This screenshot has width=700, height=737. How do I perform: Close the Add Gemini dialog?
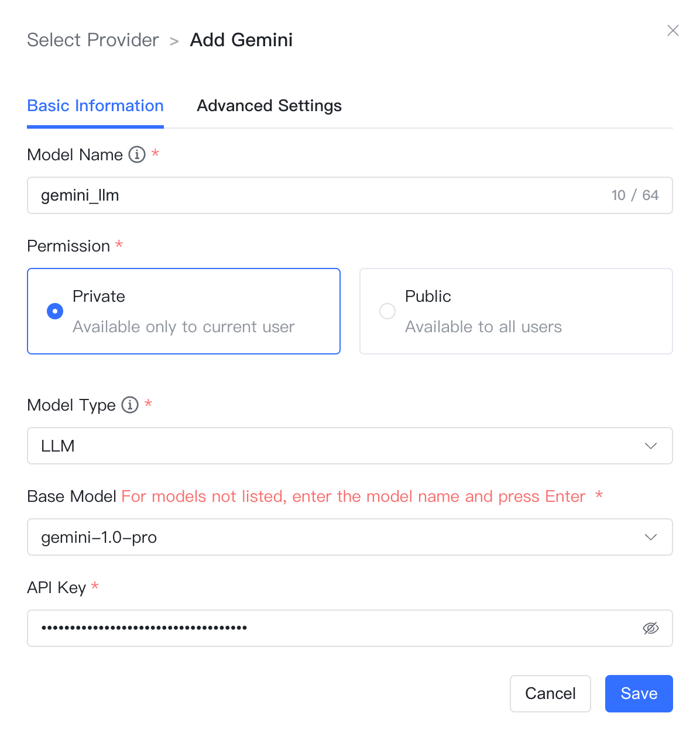click(x=673, y=30)
